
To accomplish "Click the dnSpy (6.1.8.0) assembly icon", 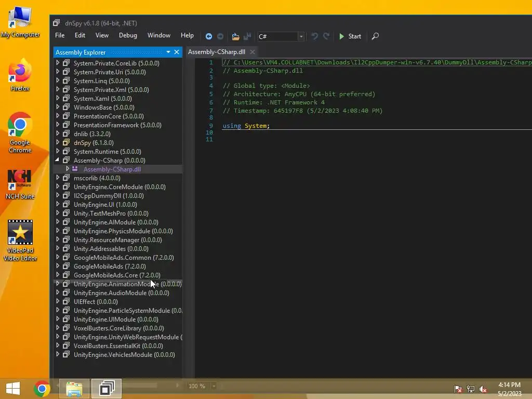I will coord(66,142).
